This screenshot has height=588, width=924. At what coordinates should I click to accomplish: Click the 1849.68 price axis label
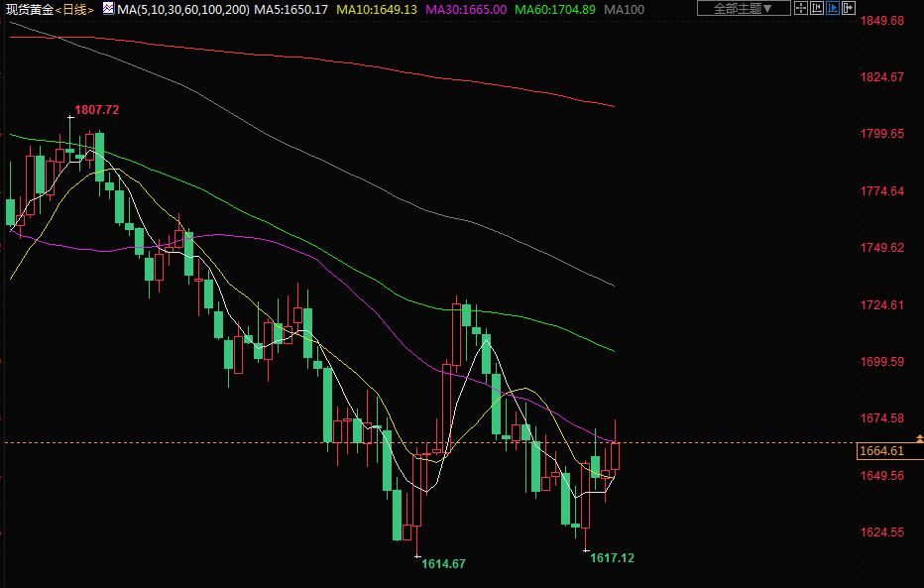[881, 21]
